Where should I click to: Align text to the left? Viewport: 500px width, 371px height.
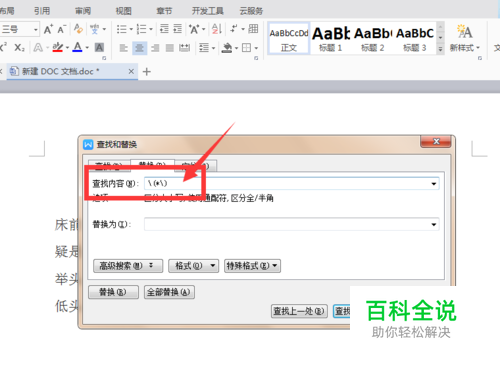(124, 48)
